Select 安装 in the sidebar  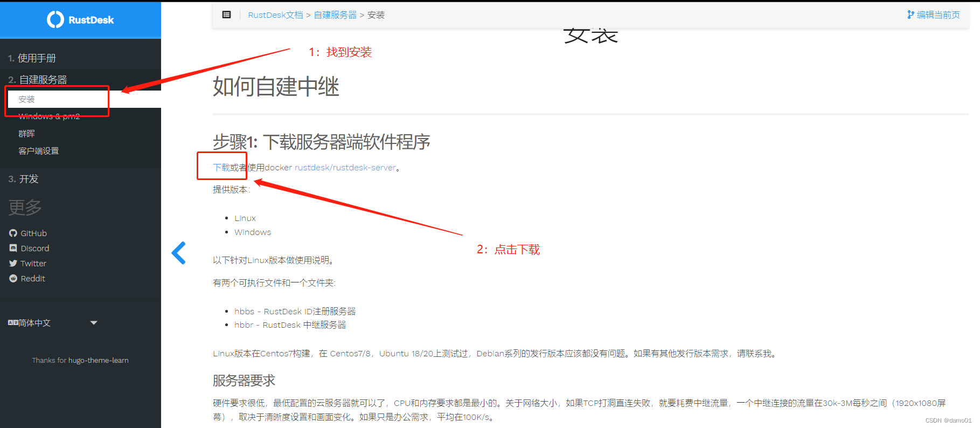(x=26, y=99)
